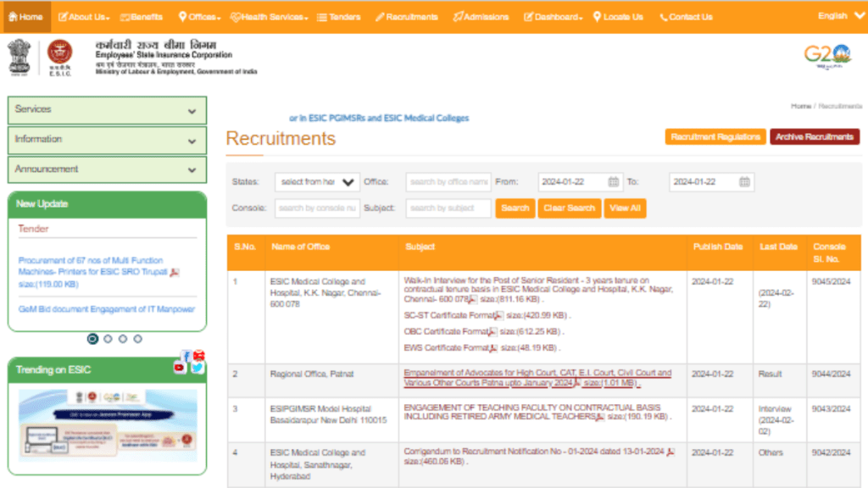The height and width of the screenshot is (488, 868).
Task: Open calendar picker in To date field
Action: pos(744,182)
